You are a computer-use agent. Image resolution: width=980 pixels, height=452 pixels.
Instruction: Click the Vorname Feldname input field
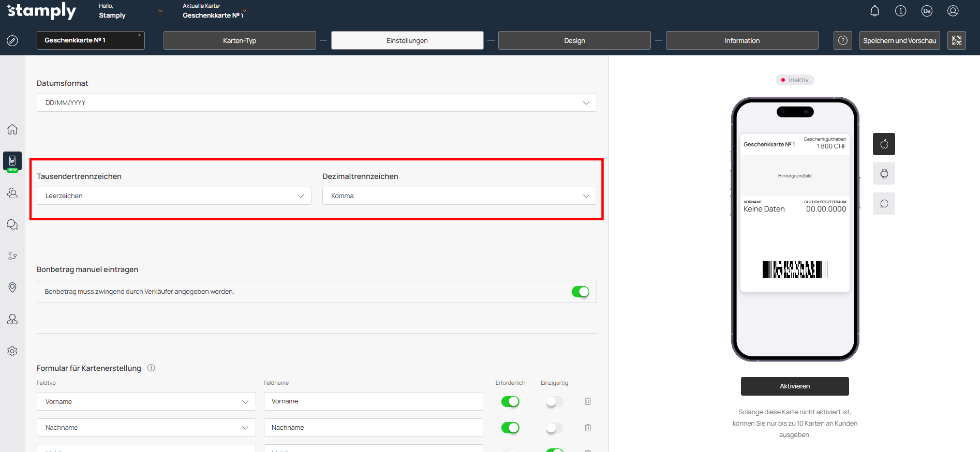click(x=373, y=401)
